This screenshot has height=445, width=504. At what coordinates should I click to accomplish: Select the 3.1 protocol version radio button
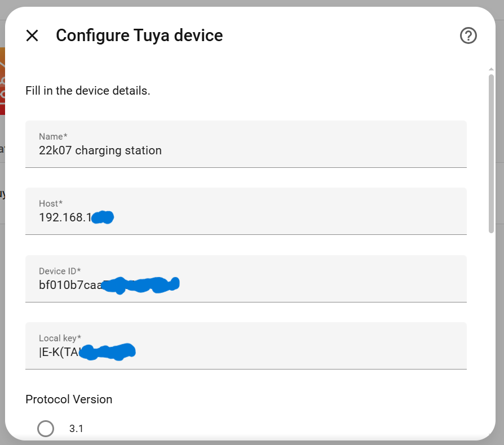46,428
